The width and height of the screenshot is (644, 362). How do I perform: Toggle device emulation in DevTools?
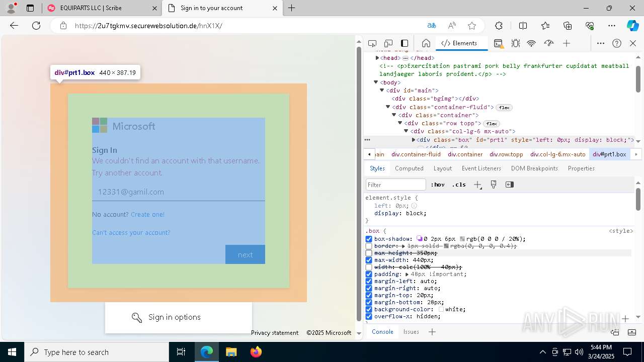[388, 43]
